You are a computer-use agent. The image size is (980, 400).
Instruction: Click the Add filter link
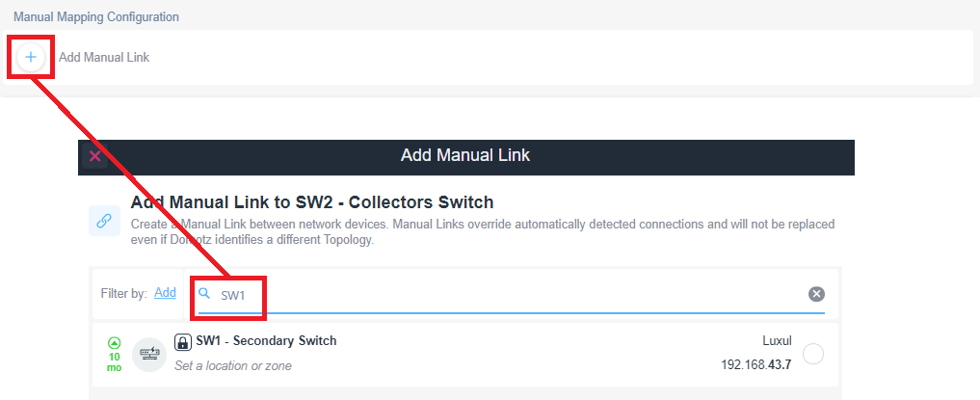pos(165,292)
